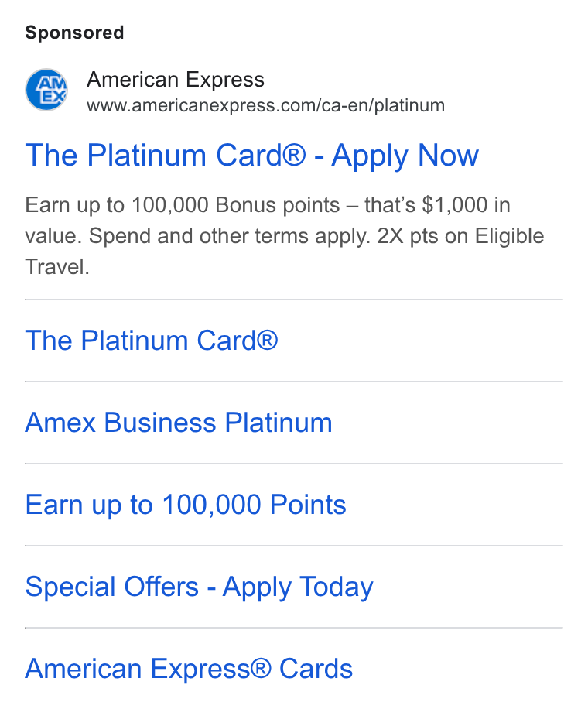The image size is (588, 709).
Task: Select Special Offers - Apply Today link
Action: click(x=199, y=587)
